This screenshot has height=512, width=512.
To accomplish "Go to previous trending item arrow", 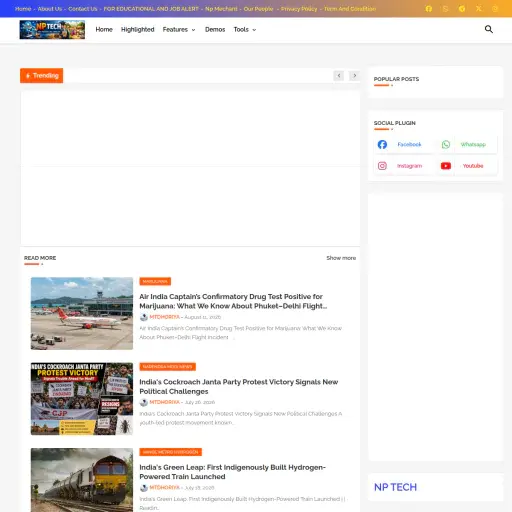I will point(339,76).
